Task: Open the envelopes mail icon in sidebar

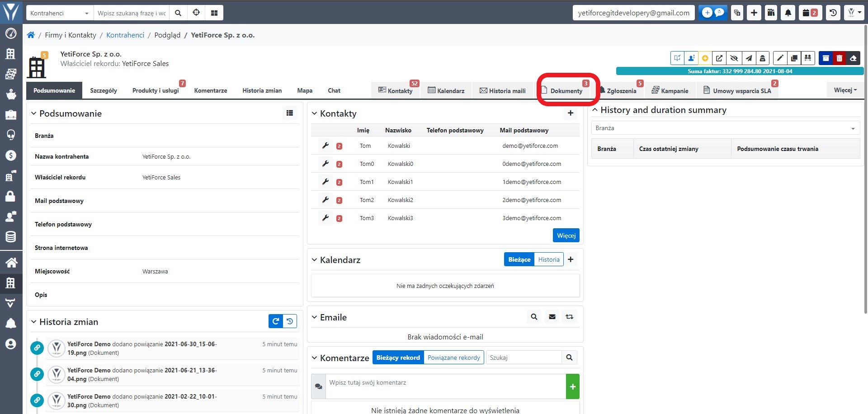Action: tap(11, 74)
